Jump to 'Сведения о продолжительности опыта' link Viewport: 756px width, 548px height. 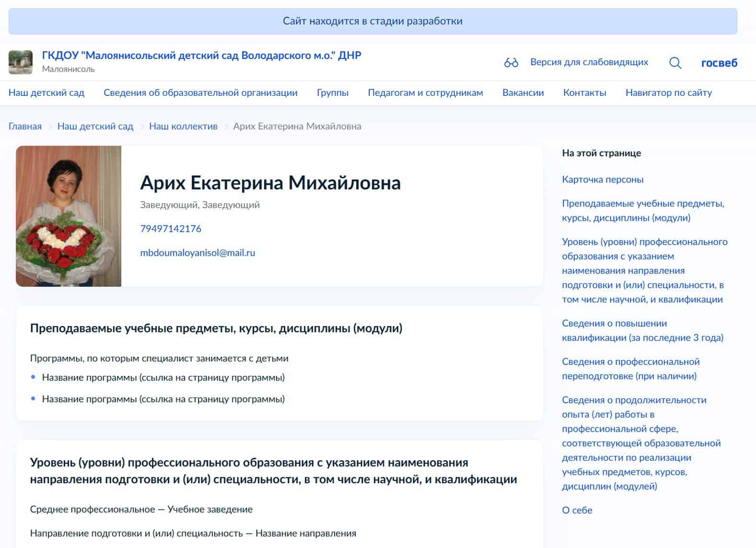641,443
